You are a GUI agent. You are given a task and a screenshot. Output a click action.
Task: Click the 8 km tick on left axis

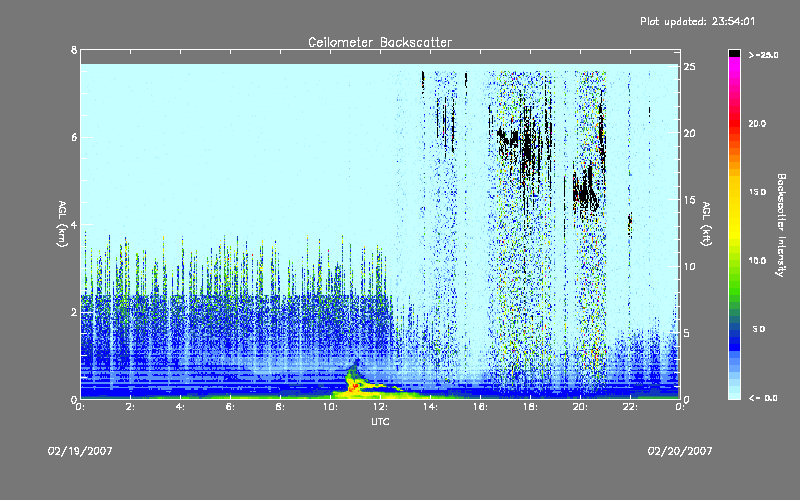coord(74,50)
